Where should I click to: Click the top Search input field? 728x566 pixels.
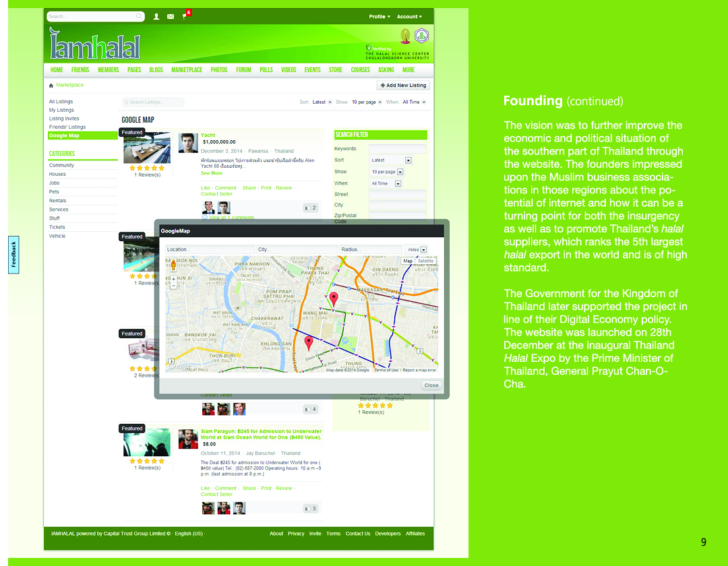click(96, 16)
